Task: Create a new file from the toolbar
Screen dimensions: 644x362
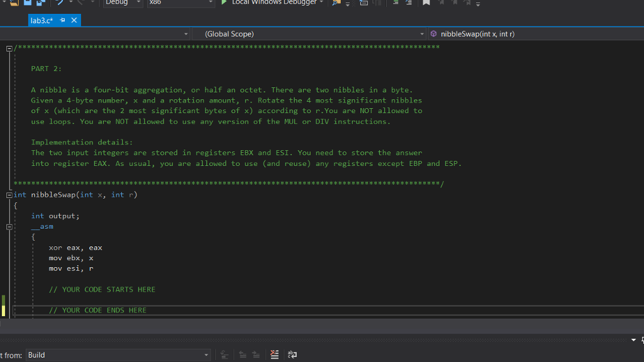Action: tap(4, 3)
